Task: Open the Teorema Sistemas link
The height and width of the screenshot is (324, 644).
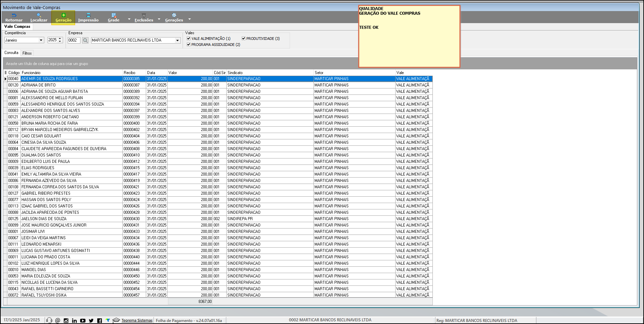Action: [137, 321]
